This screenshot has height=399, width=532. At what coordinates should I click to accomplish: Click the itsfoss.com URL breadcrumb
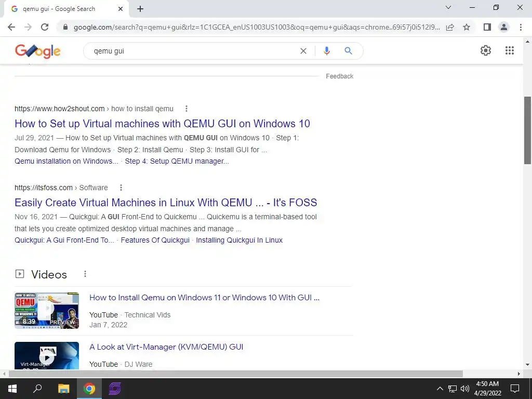(x=61, y=188)
